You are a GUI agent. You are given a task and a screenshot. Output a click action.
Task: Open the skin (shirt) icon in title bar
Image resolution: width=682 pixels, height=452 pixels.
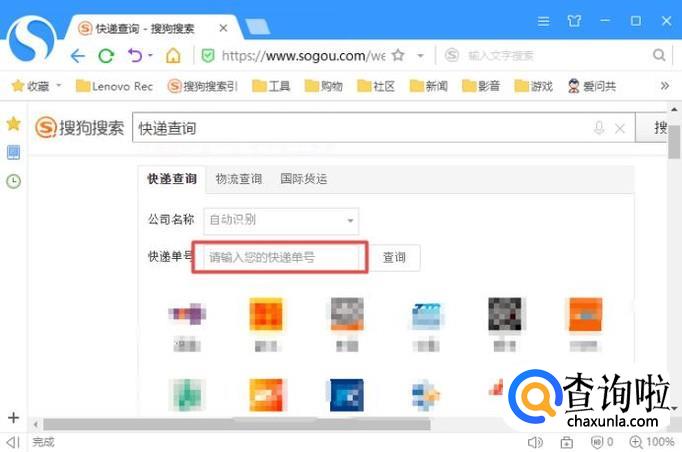click(x=574, y=20)
